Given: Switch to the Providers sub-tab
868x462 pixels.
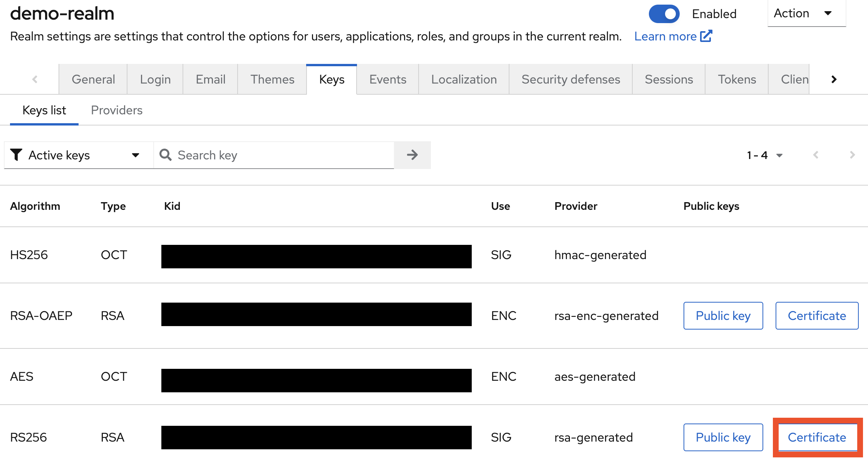Looking at the screenshot, I should 117,110.
